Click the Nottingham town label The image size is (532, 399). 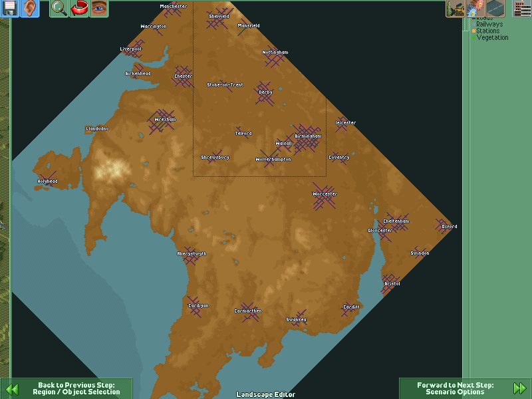275,53
